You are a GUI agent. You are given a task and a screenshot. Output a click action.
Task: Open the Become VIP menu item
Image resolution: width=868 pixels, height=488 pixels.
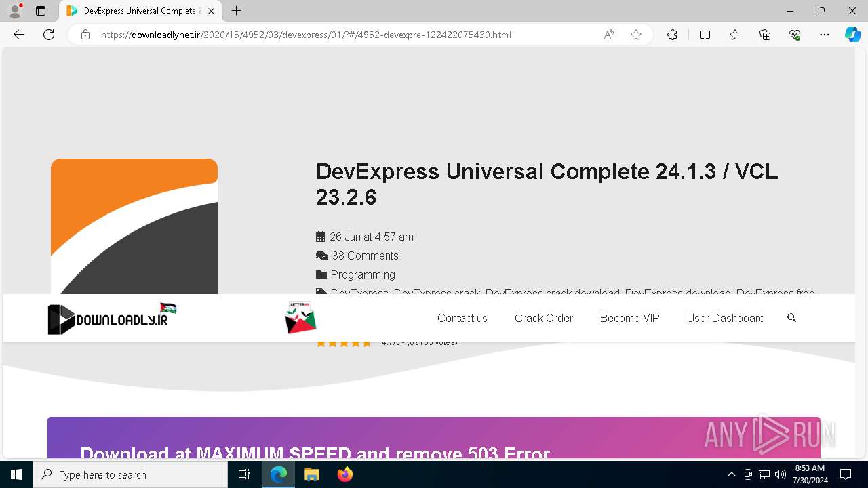pyautogui.click(x=629, y=318)
